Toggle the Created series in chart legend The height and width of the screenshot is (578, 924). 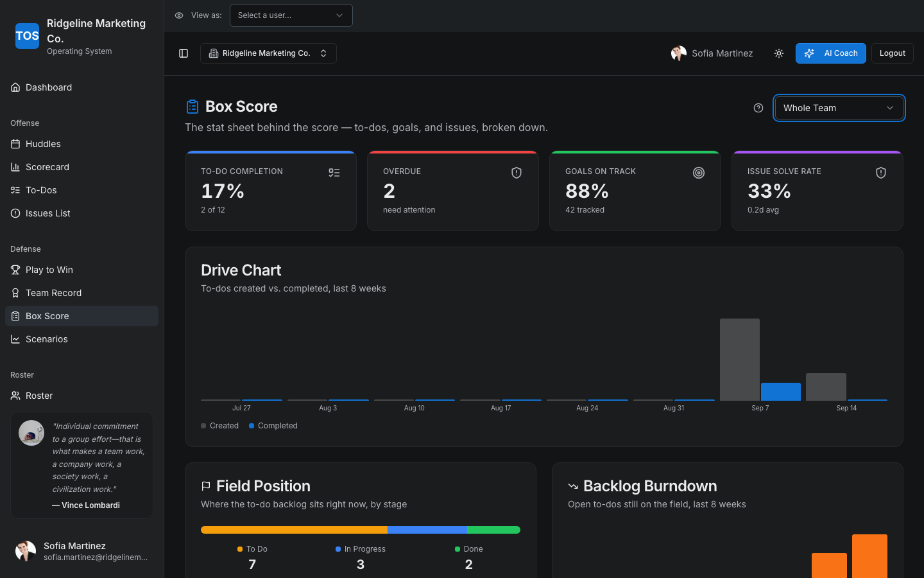219,426
